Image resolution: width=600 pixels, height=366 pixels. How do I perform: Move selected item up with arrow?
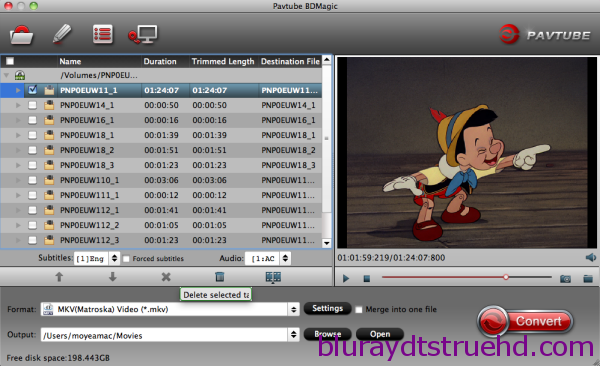click(x=59, y=277)
